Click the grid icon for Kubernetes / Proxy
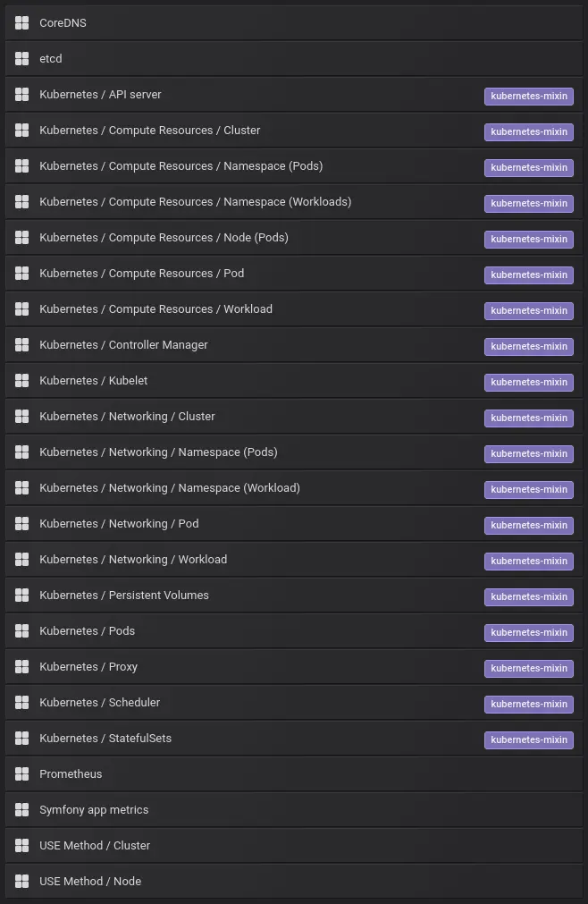588x904 pixels. pos(21,666)
